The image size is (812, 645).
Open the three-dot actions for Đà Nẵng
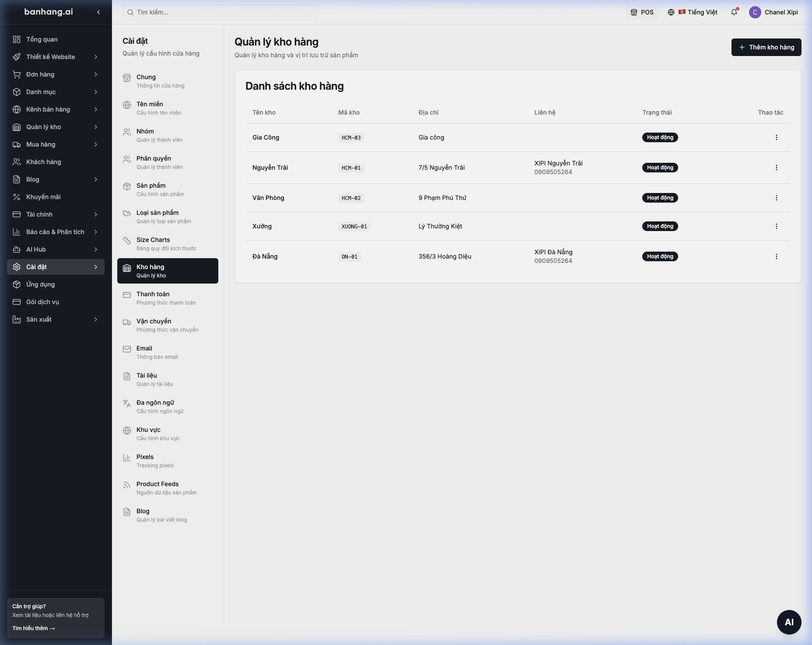coord(776,256)
